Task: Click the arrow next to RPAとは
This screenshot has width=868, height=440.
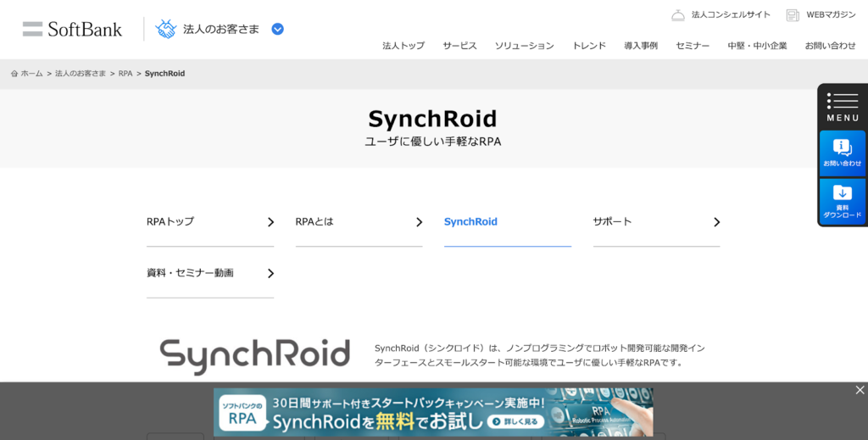Action: [419, 222]
